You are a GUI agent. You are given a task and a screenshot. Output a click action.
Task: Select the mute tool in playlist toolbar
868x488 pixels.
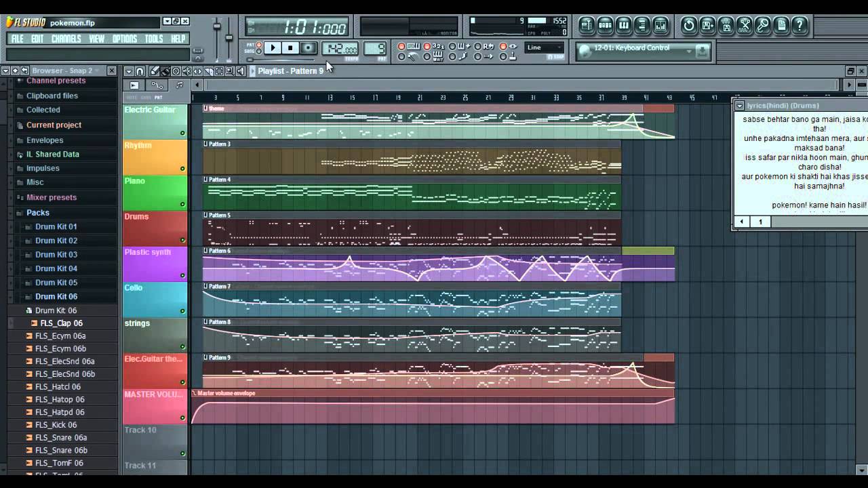tap(186, 71)
